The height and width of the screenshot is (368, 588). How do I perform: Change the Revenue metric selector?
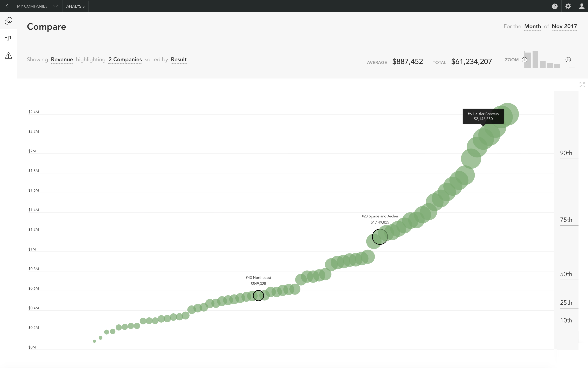62,59
